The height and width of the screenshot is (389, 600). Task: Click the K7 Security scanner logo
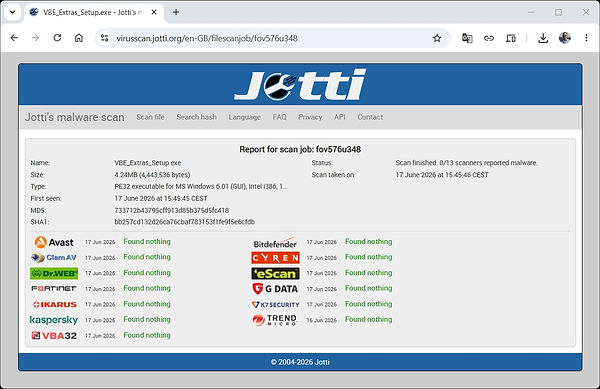pyautogui.click(x=276, y=304)
